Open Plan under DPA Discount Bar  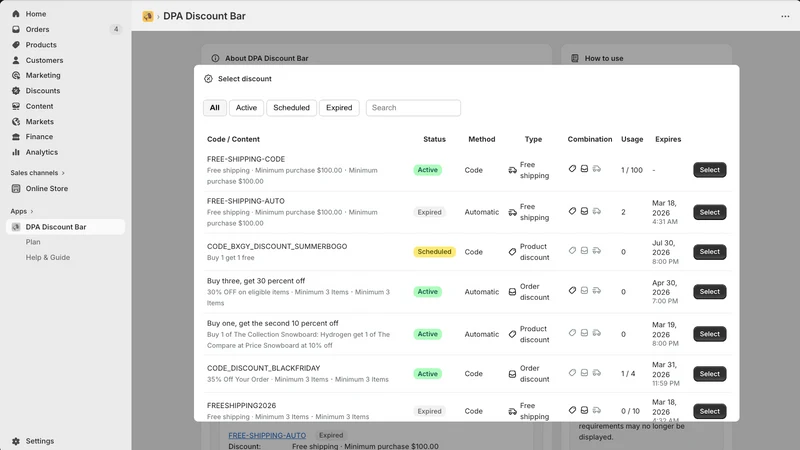33,242
